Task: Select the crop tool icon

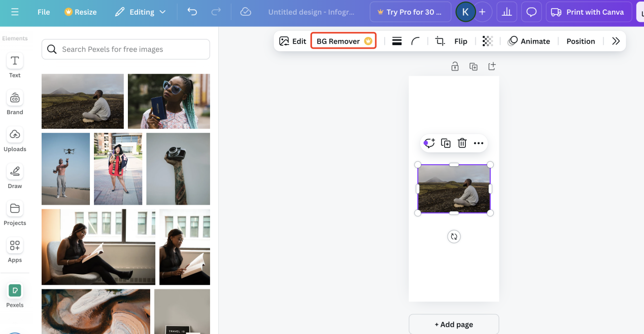Action: 440,42
